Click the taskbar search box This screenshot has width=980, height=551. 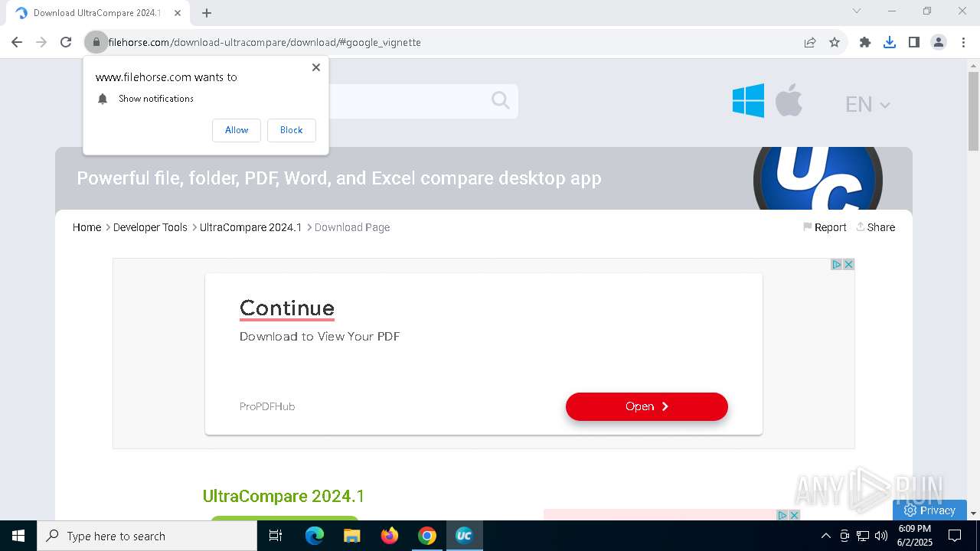147,536
